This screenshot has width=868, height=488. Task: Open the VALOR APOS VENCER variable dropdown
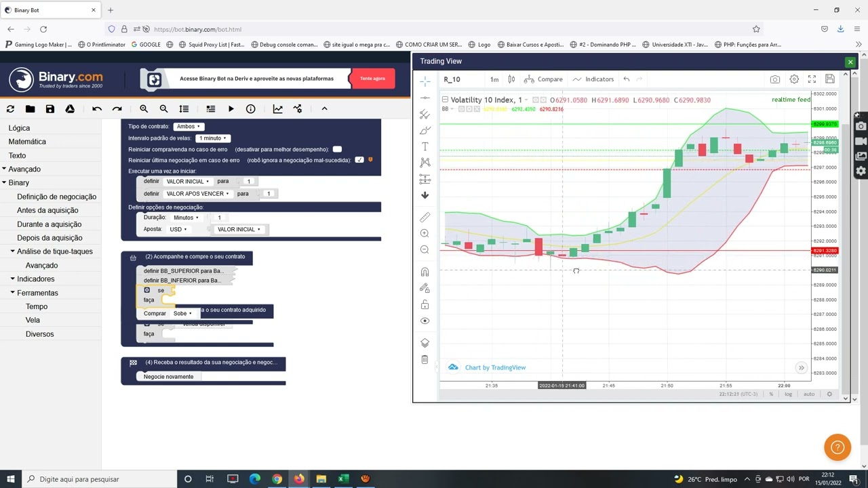tap(197, 194)
